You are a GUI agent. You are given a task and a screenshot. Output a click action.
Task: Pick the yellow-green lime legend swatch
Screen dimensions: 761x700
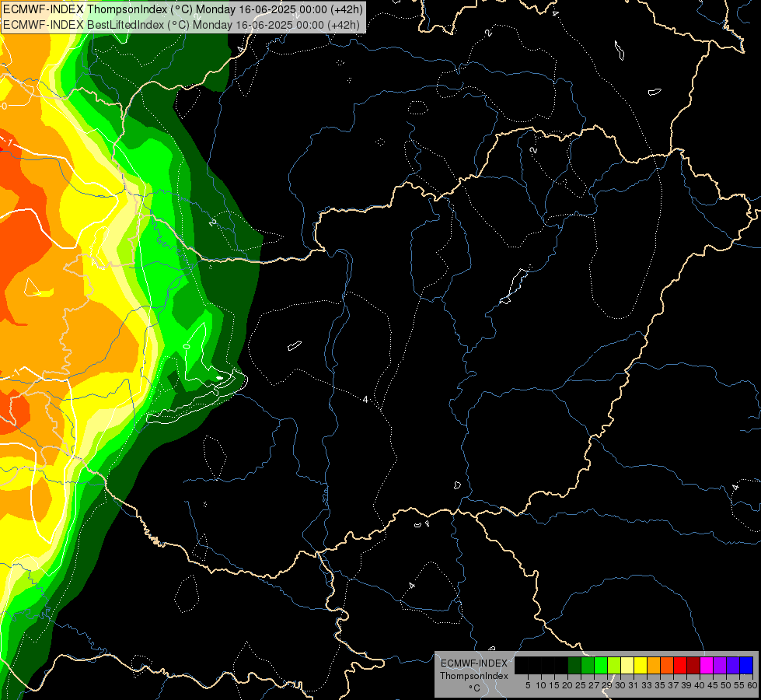click(x=614, y=665)
